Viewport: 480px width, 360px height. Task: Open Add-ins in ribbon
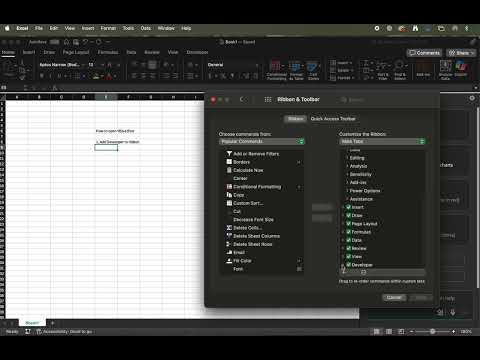coord(423,69)
